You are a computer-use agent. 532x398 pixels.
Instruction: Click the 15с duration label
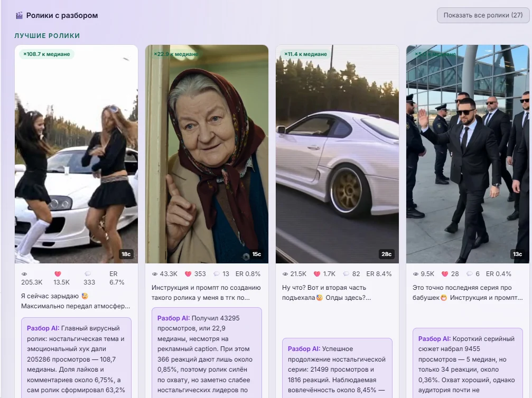pyautogui.click(x=257, y=254)
